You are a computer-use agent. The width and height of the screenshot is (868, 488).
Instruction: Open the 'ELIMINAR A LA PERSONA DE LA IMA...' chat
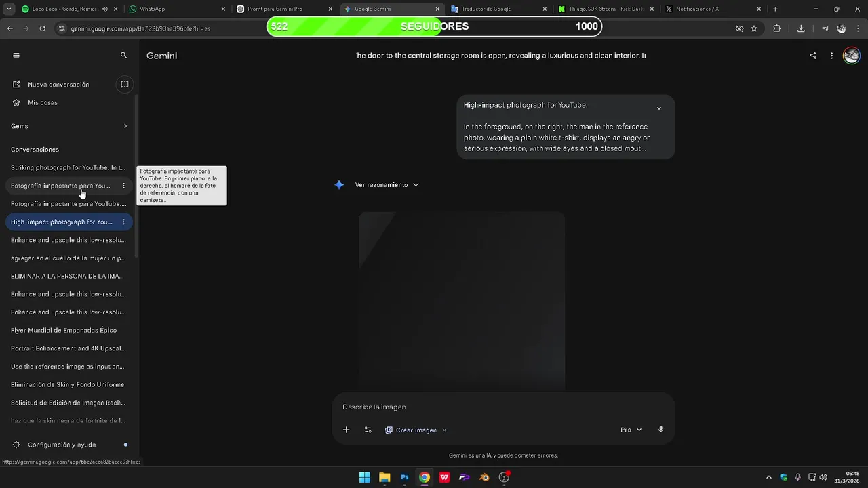[x=68, y=277]
